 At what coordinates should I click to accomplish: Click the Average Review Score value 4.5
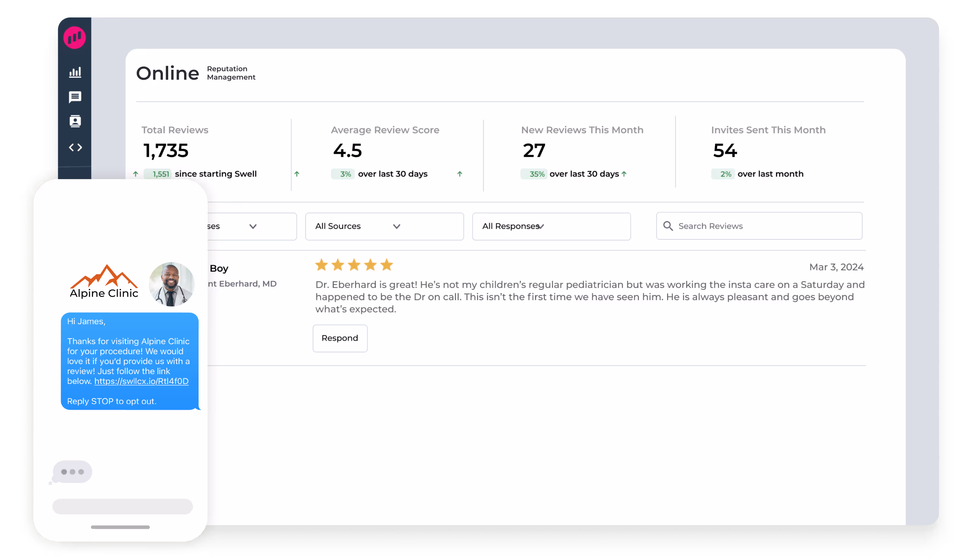coord(347,151)
